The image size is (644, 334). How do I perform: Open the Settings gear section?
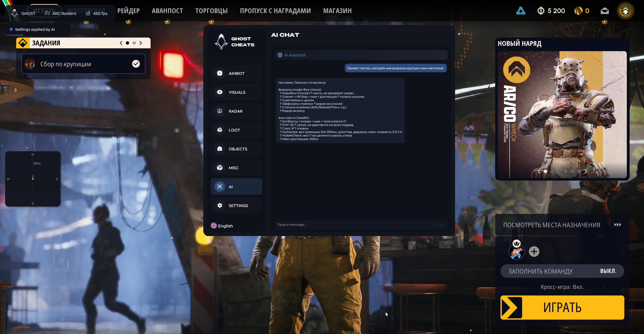(x=236, y=206)
